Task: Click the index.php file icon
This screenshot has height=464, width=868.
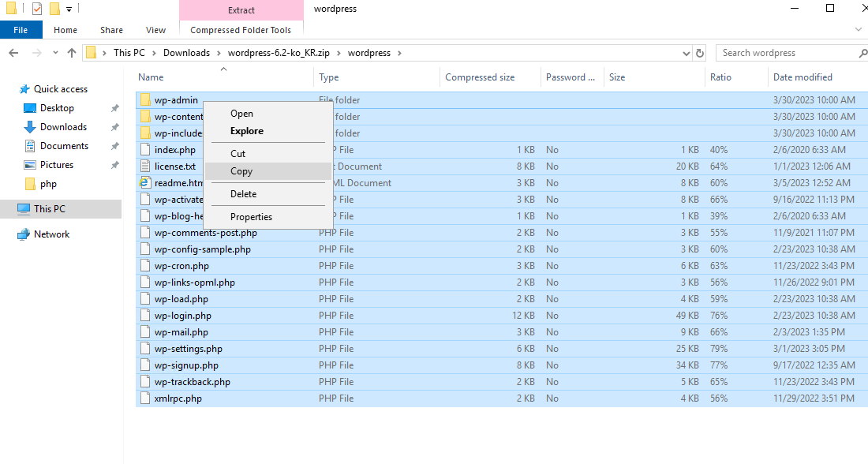Action: click(145, 149)
